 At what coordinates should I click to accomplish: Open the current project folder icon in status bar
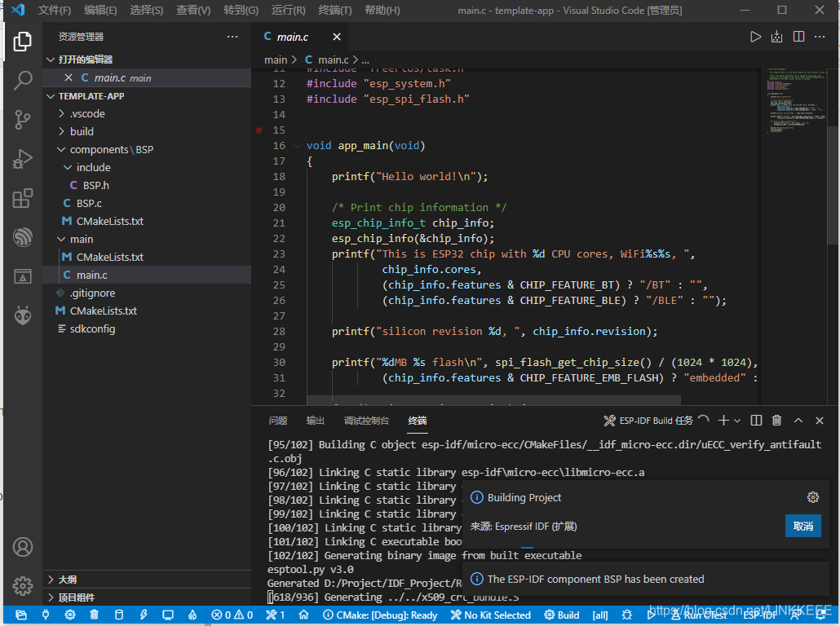coord(21,615)
